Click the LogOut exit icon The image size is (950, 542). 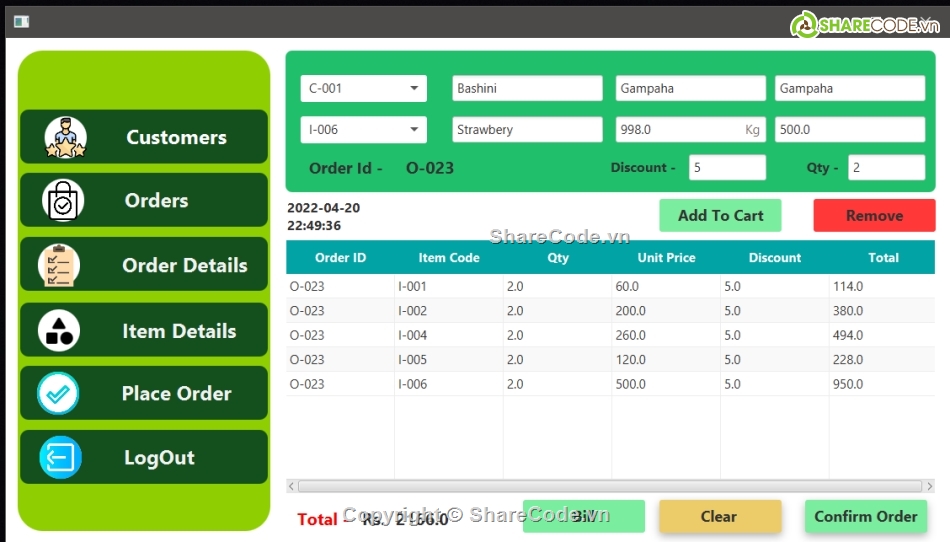60,458
